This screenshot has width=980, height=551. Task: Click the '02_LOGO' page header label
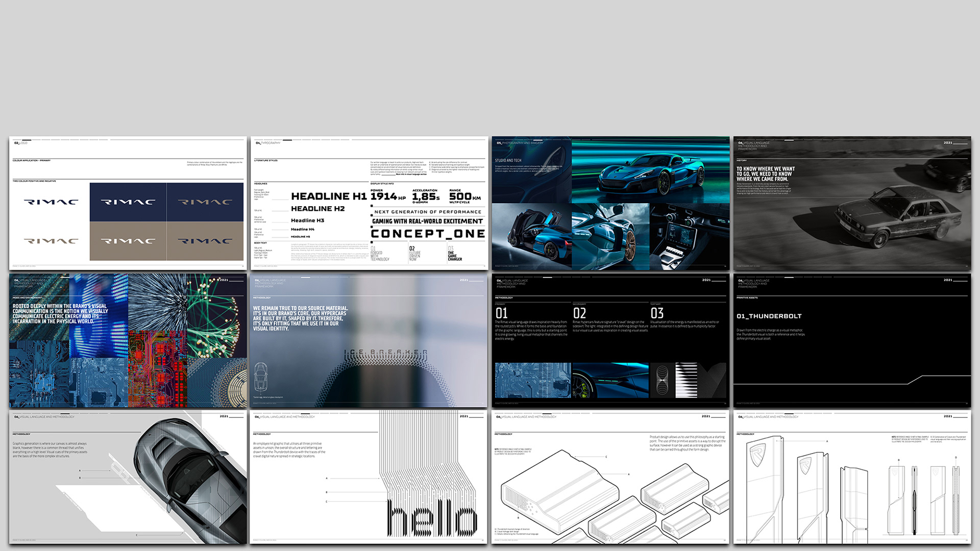click(20, 143)
